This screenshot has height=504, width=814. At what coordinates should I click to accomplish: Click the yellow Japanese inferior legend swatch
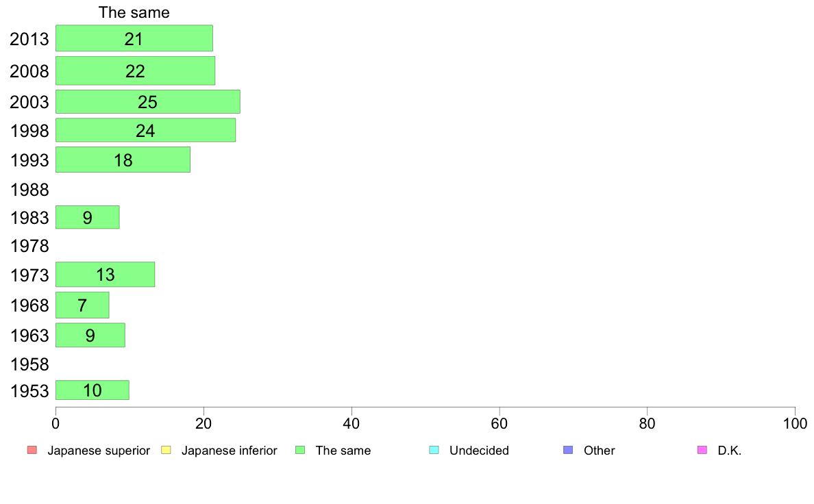pos(166,450)
